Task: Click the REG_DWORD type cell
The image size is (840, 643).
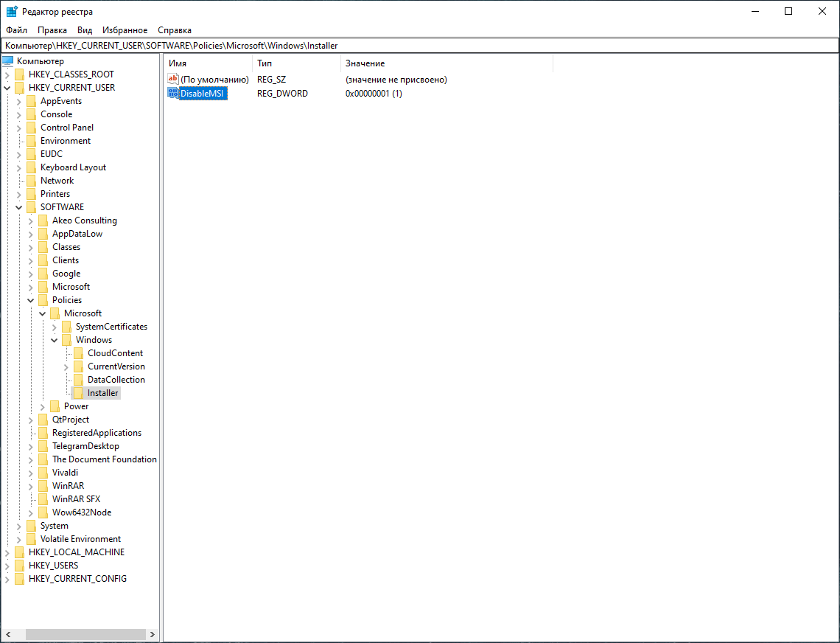Action: [282, 94]
